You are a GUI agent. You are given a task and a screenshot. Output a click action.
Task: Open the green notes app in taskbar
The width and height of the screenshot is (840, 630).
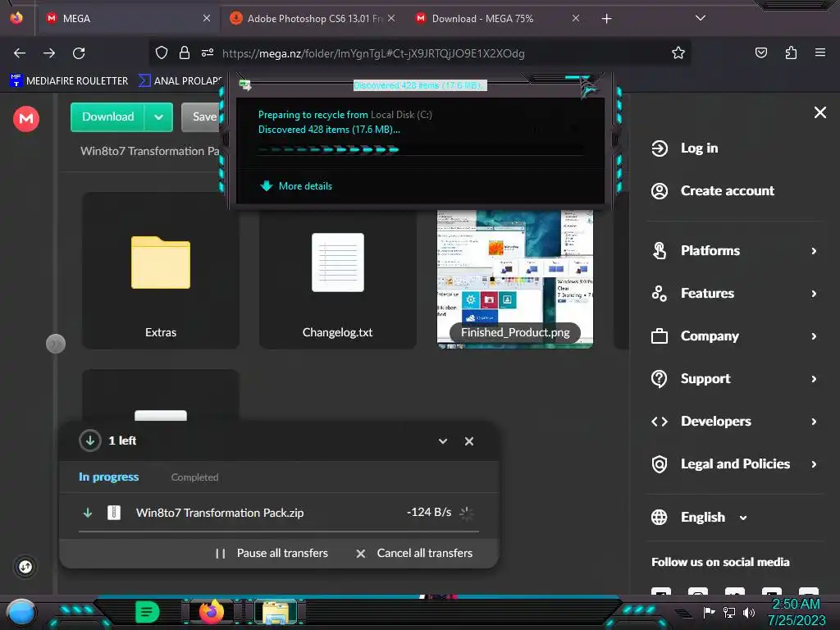click(148, 612)
